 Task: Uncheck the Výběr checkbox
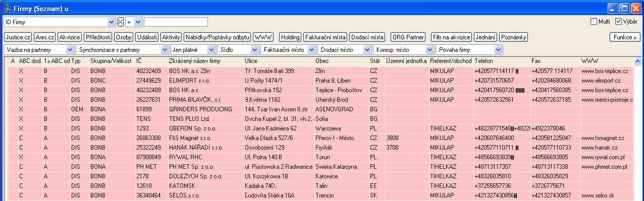[618, 22]
